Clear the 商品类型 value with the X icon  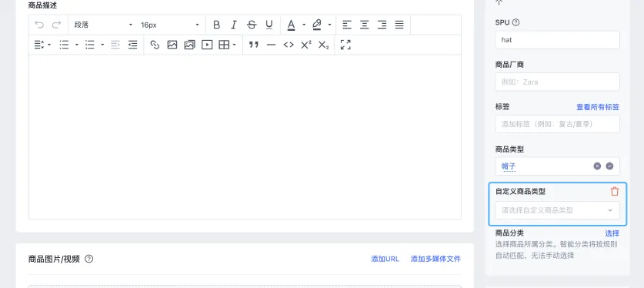597,166
